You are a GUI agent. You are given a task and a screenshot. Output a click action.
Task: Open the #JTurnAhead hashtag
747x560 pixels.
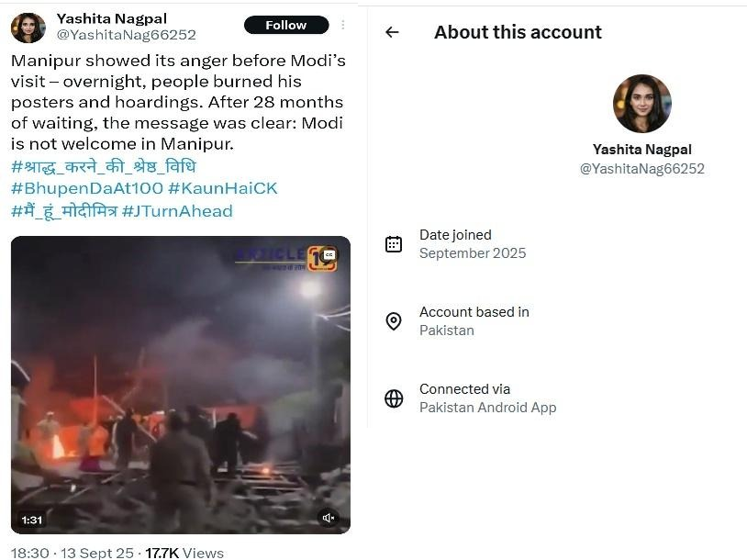coord(176,211)
